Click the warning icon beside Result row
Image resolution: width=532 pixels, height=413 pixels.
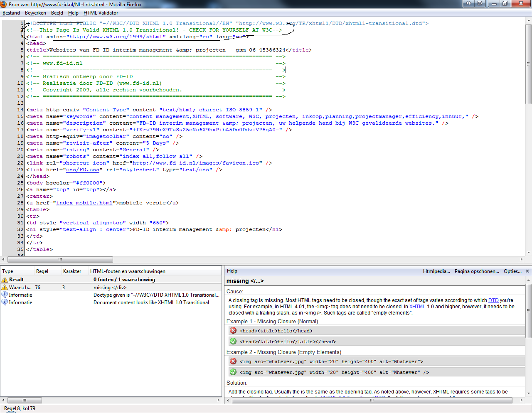[x=5, y=280]
